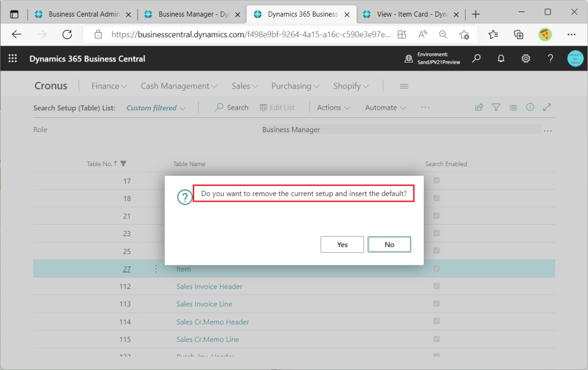The image size is (588, 370).
Task: Open the notifications bell
Action: click(501, 59)
